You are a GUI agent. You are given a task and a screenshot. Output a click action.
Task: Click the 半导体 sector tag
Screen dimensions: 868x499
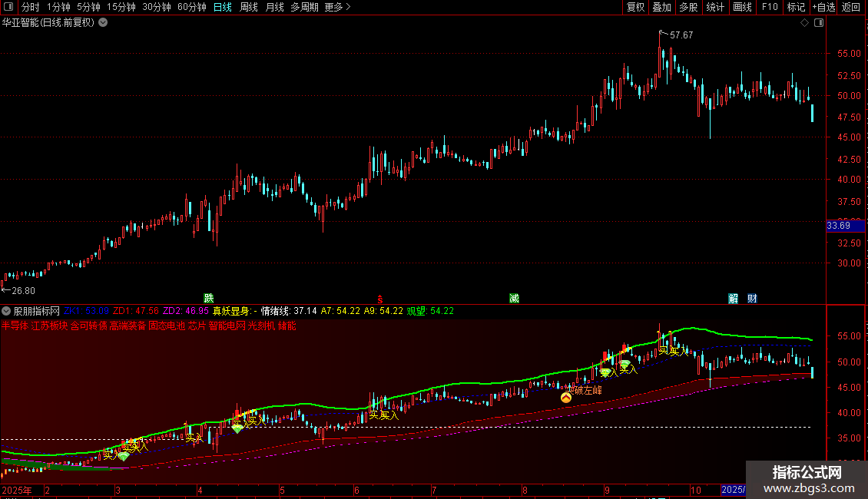pos(15,326)
